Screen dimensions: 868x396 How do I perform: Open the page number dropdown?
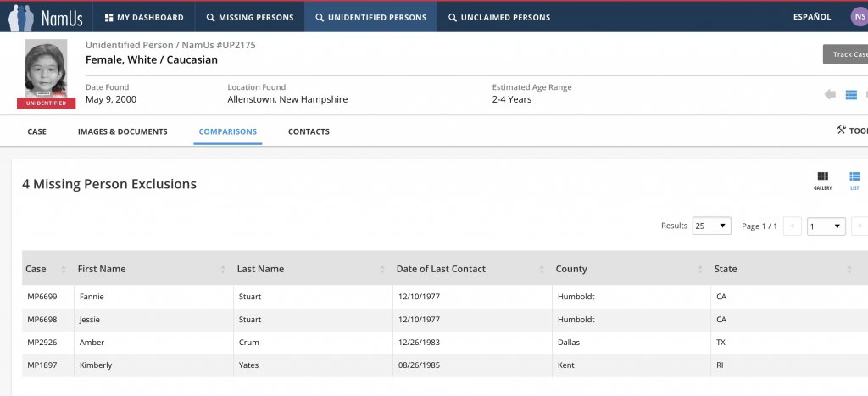[x=826, y=226]
